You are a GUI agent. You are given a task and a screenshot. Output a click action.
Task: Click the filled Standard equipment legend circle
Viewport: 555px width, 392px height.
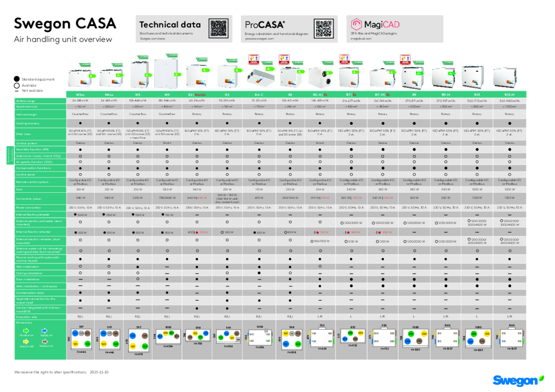(x=17, y=79)
